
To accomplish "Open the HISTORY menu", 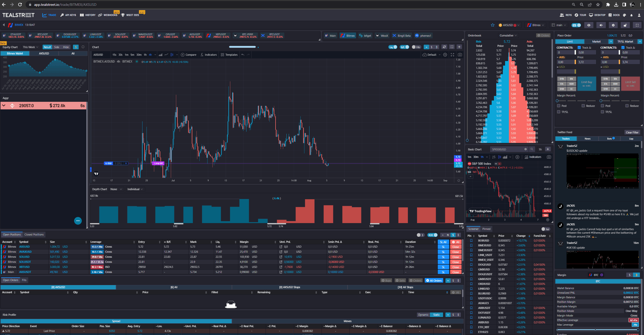I will [88, 15].
